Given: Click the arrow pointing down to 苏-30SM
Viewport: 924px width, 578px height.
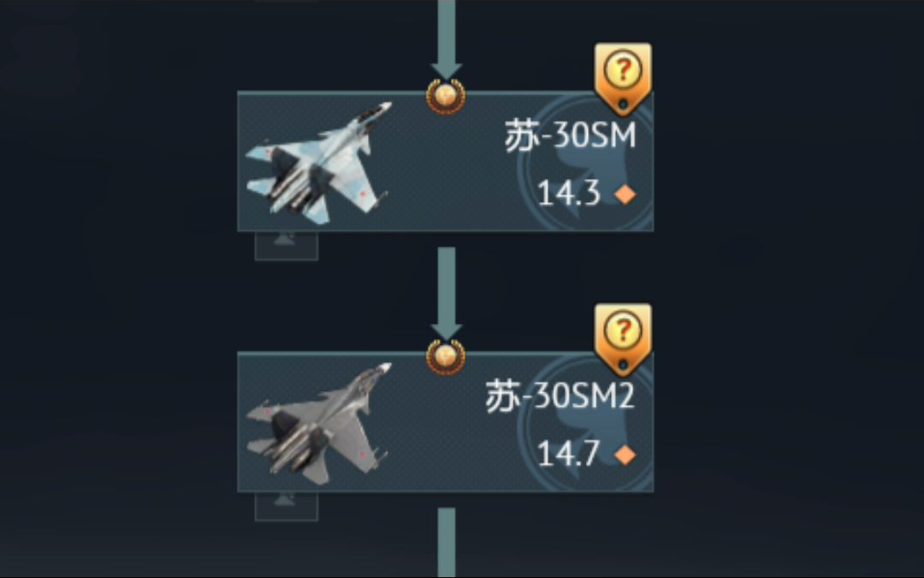Looking at the screenshot, I should (x=447, y=40).
